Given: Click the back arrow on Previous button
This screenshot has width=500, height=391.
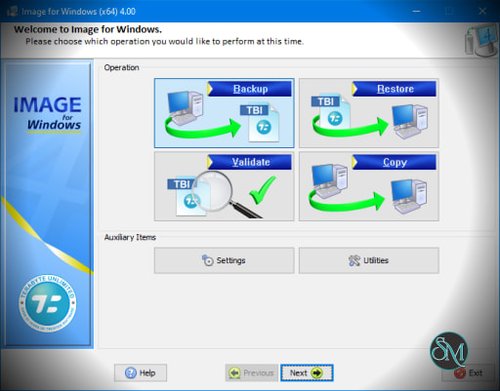Looking at the screenshot, I should pos(235,373).
